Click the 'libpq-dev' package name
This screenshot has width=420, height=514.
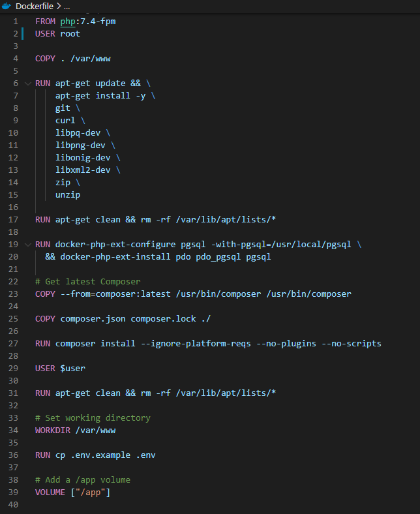click(x=78, y=133)
